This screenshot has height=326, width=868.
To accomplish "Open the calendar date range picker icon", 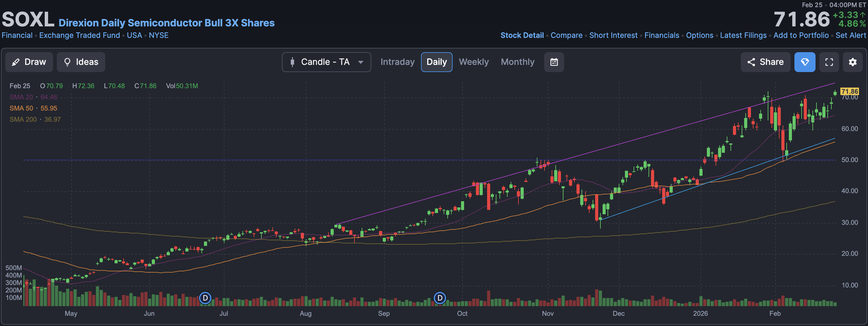I will (x=554, y=62).
